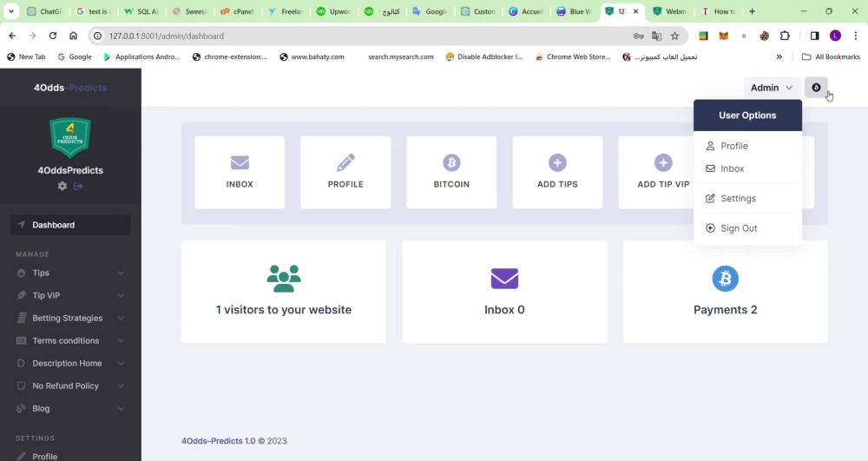Click the 4Odds-Predicts 1.0 footer link
This screenshot has height=461, width=868.
coord(219,441)
